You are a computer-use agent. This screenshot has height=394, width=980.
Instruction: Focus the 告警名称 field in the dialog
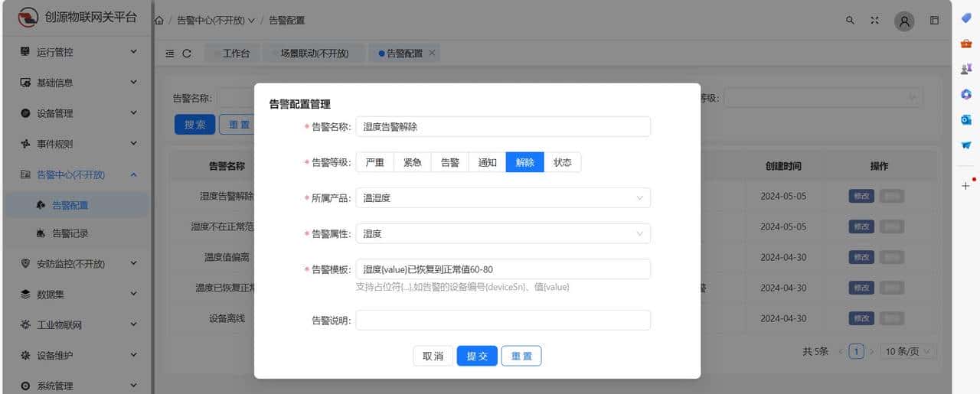pyautogui.click(x=503, y=126)
